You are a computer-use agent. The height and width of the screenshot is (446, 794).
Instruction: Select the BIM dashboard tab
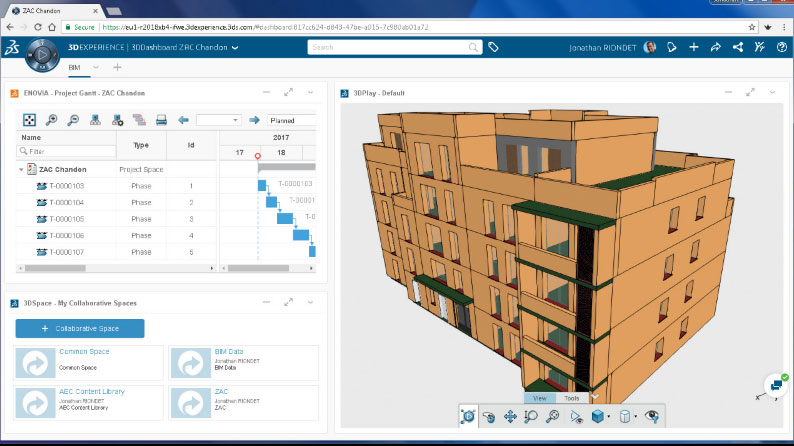tap(74, 67)
